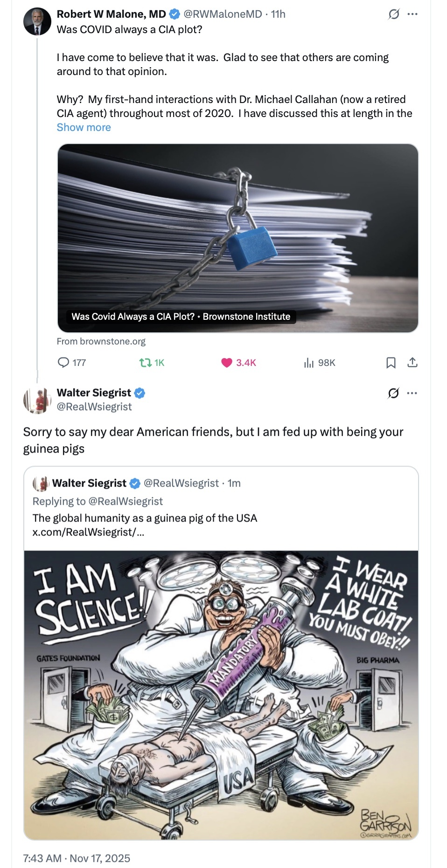Click the 'From brownstone.org' source link
Viewport: 447px width, 868px height.
101,341
